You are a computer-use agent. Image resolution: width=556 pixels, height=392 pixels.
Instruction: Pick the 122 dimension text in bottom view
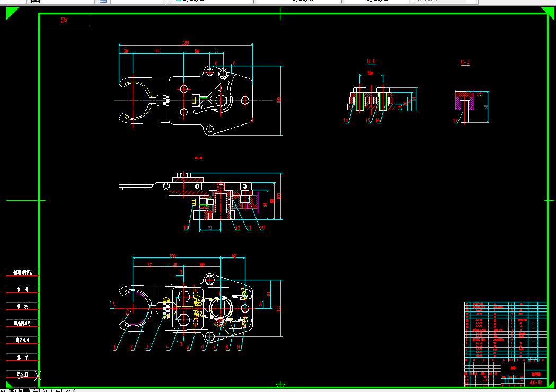[x=278, y=308]
